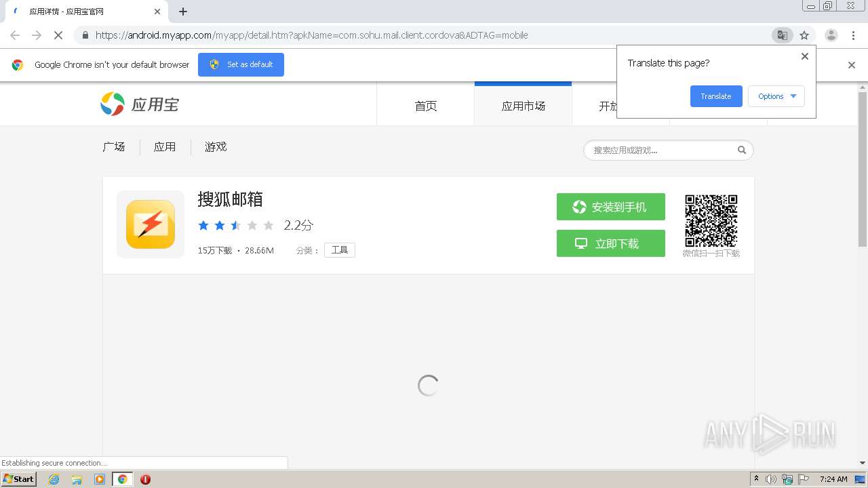
Task: Select the 广场 category link
Action: point(114,147)
